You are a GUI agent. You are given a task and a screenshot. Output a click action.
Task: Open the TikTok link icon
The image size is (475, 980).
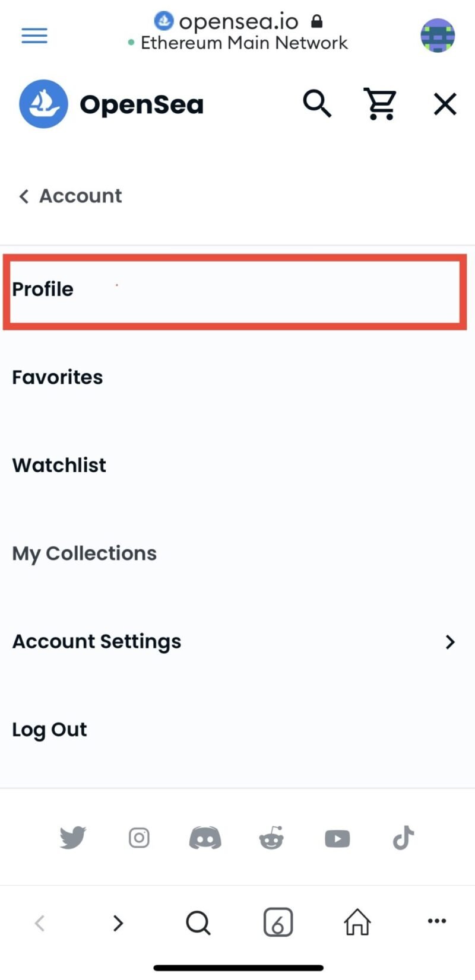(403, 838)
